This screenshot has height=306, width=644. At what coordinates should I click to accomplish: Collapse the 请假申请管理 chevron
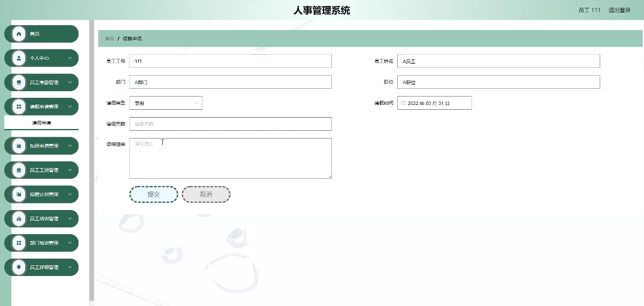coord(70,107)
